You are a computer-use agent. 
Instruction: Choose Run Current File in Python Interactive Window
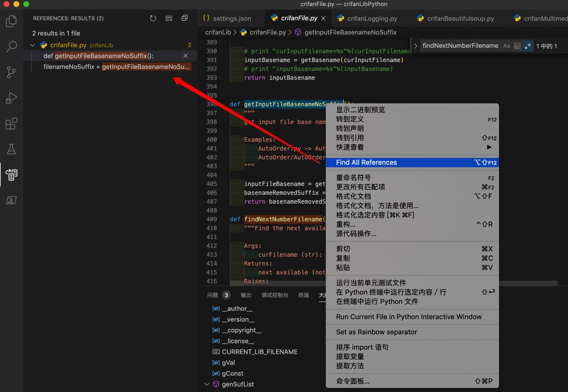tap(412, 317)
